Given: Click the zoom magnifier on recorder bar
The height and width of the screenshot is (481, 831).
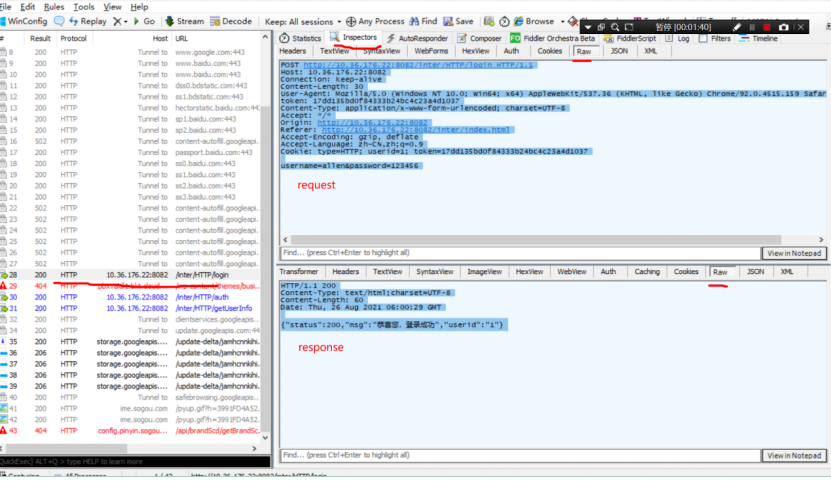Looking at the screenshot, I should tap(615, 26).
